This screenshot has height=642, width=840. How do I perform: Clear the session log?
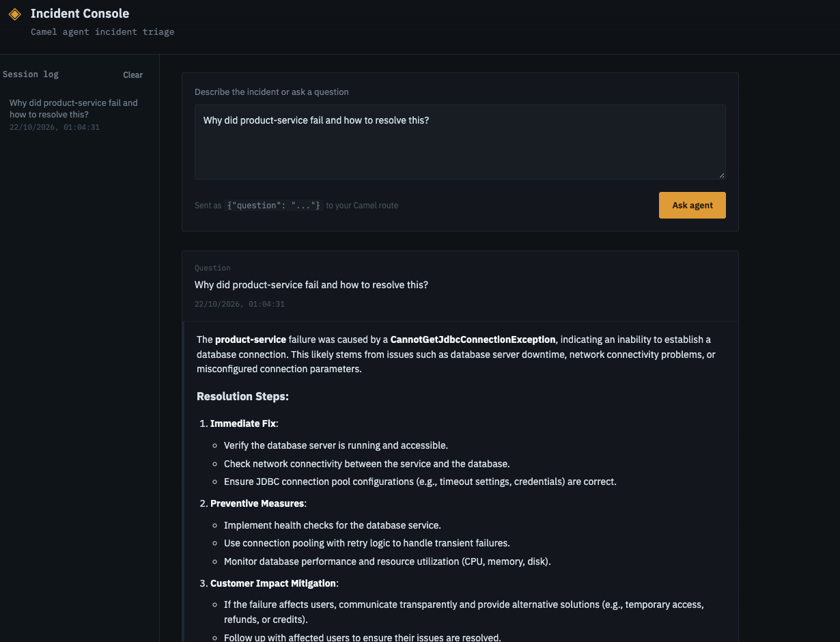133,75
